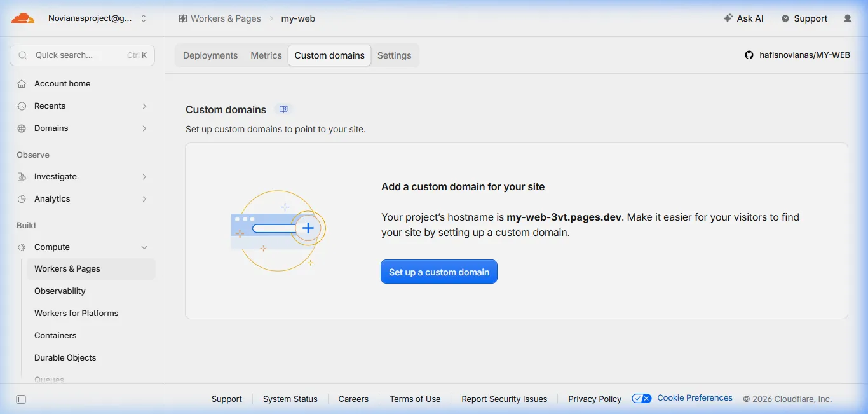Click the Analytics pie chart icon
The width and height of the screenshot is (868, 414).
(22, 198)
